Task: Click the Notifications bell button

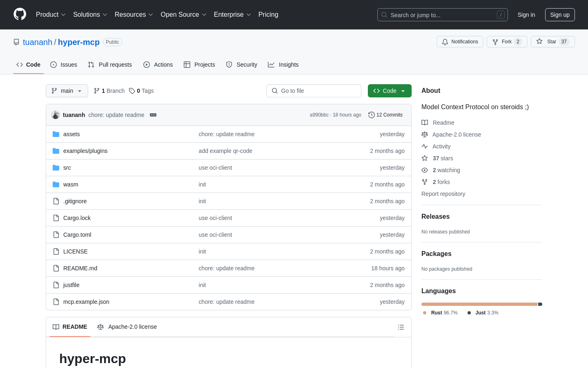Action: coord(460,42)
